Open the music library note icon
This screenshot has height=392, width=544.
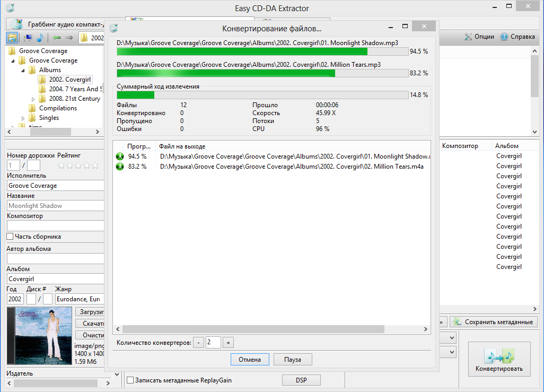coord(40,38)
